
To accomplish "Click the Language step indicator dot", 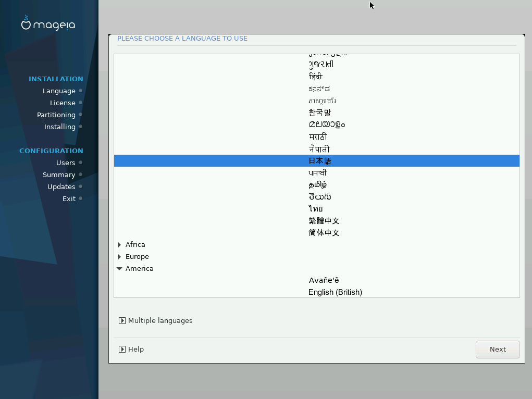I will tap(81, 91).
